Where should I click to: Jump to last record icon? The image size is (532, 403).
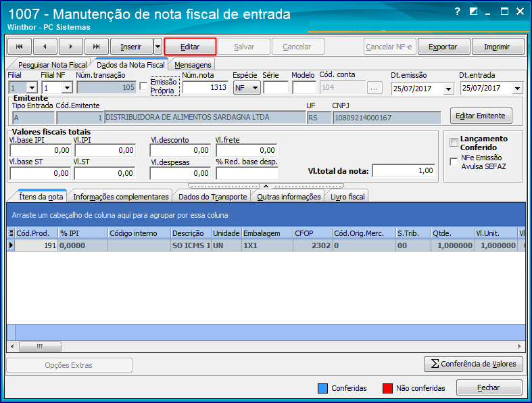coord(97,47)
